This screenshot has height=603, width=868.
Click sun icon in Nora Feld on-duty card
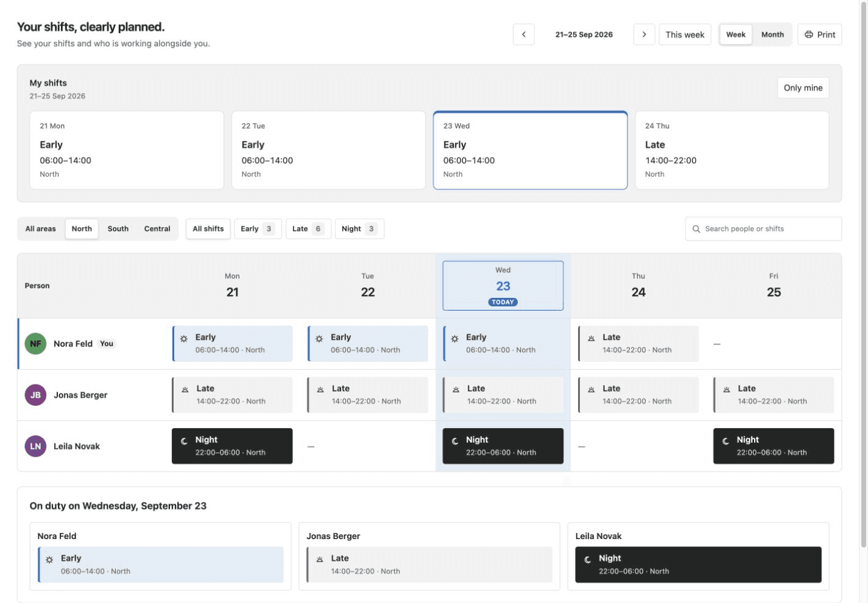(x=49, y=560)
